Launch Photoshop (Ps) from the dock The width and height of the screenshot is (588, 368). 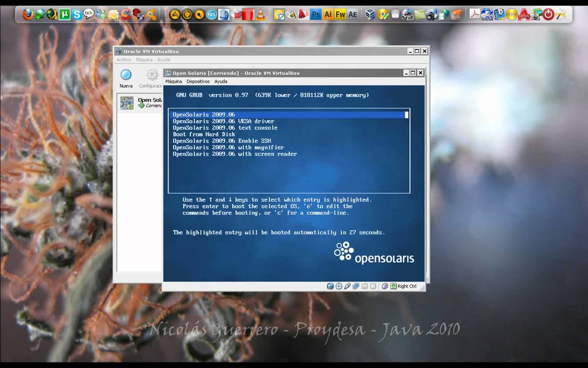click(x=316, y=14)
